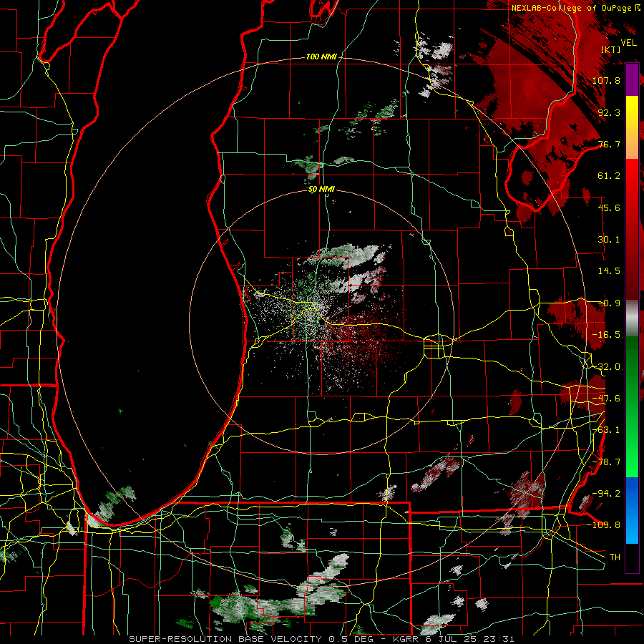The height and width of the screenshot is (644, 644).
Task: Click the 30.1 legend value
Action: (609, 240)
